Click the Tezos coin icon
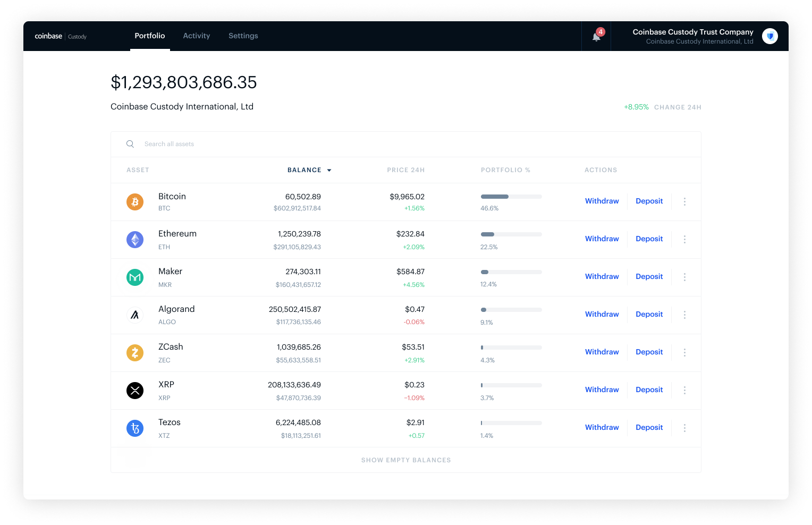The image size is (812, 525). tap(135, 428)
